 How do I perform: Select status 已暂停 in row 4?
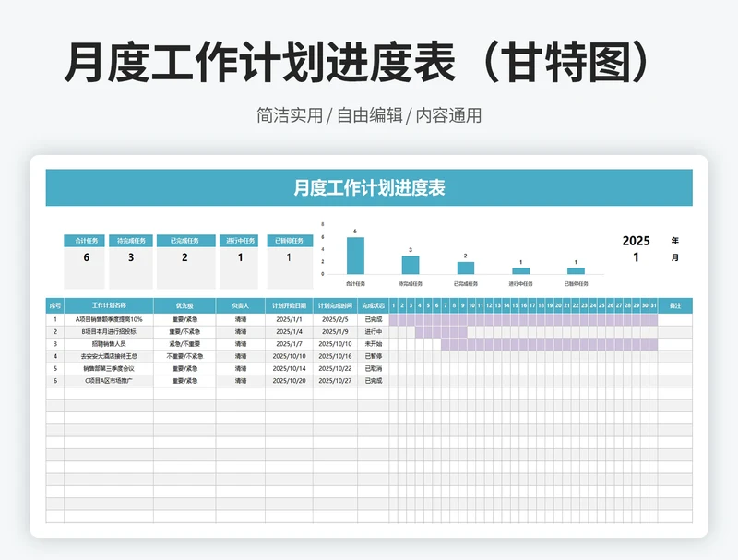374,356
